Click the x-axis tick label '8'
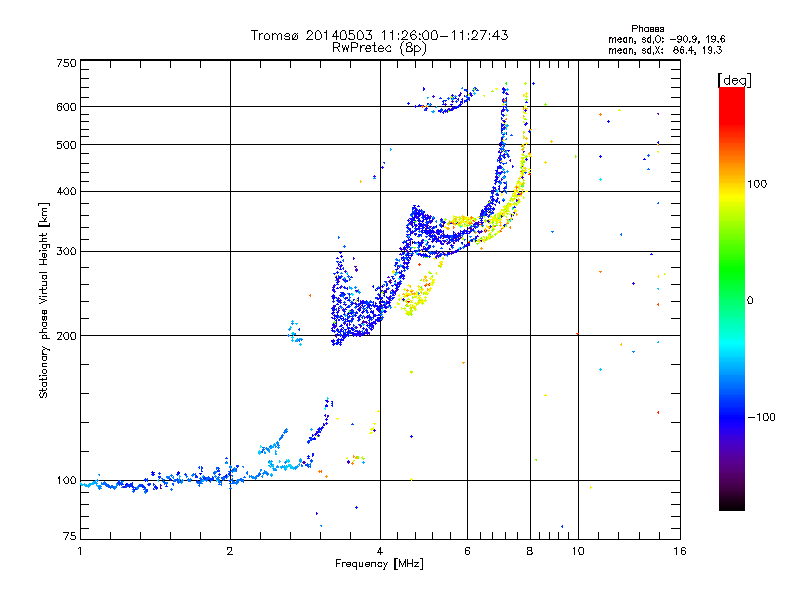Viewport: 800px width, 600px height. point(530,551)
